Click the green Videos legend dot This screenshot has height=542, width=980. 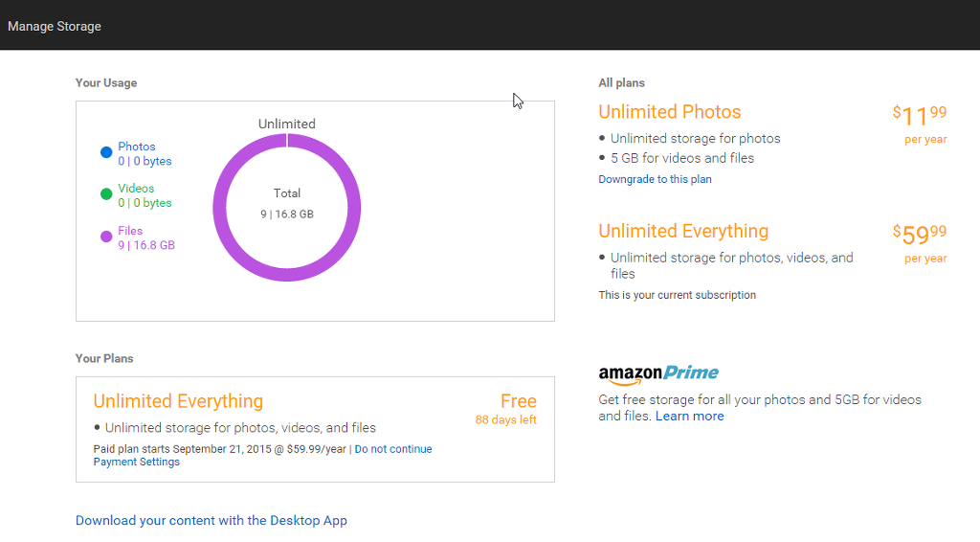pos(106,194)
